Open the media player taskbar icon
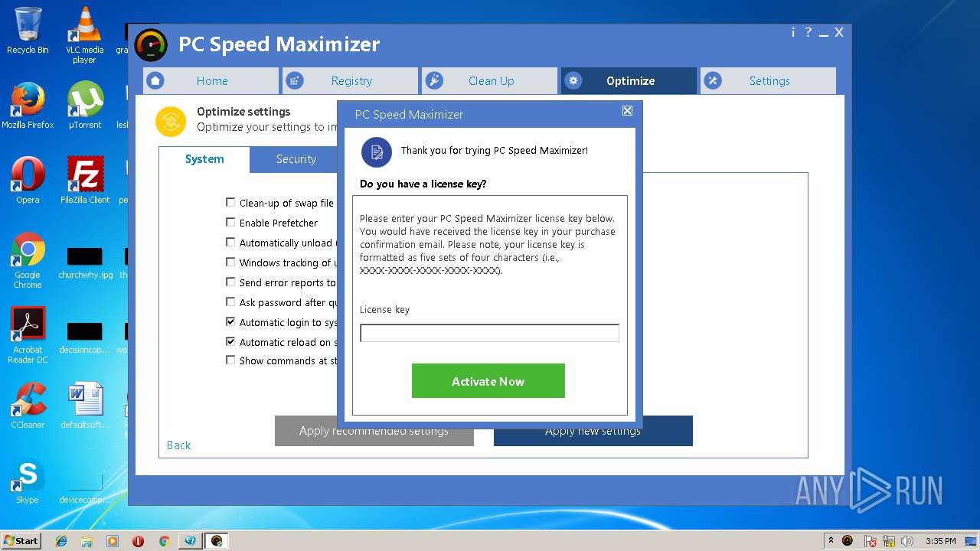980x551 pixels. 113,541
